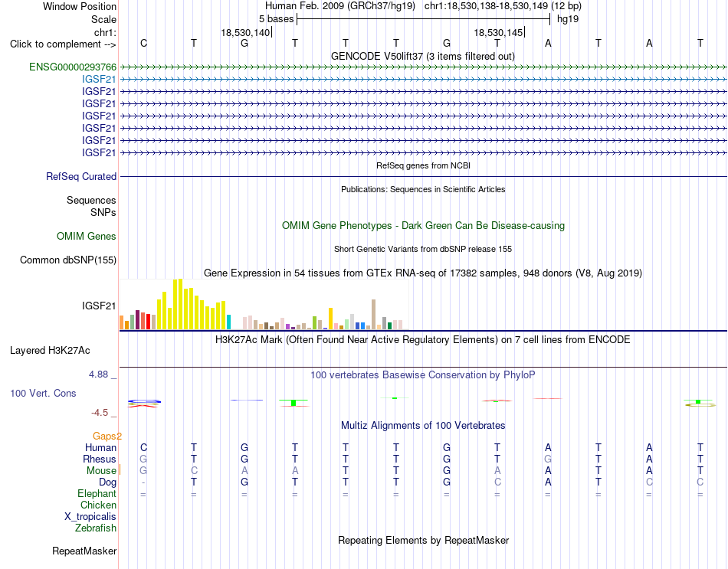The height and width of the screenshot is (569, 728).
Task: Select the Dog species label
Action: click(x=108, y=482)
